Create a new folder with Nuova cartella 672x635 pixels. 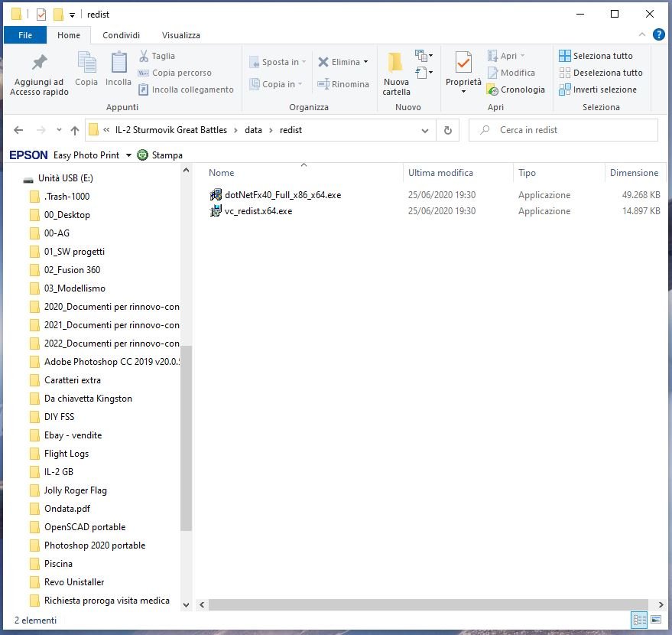pyautogui.click(x=396, y=73)
